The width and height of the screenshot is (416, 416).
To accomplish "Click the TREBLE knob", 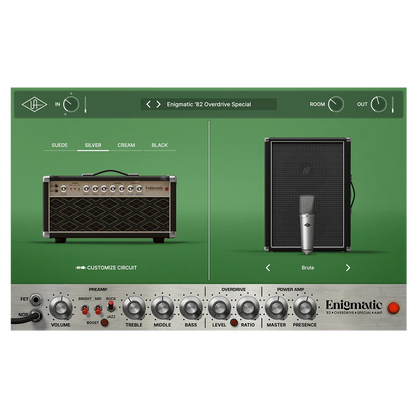I will pyautogui.click(x=134, y=307).
